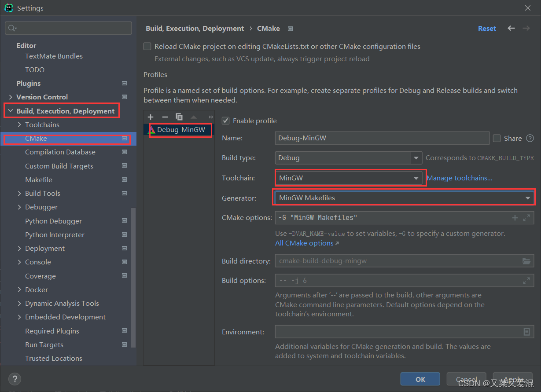541x392 pixels.
Task: Click the Build, Execution, Deployment breadcrumb
Action: coord(195,28)
